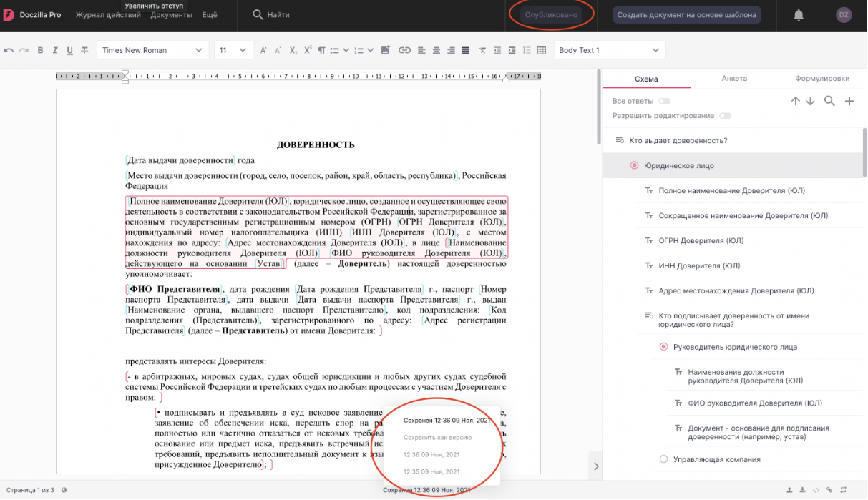Open the Ещё menu
Viewport: 868px width, 500px height.
[x=210, y=15]
